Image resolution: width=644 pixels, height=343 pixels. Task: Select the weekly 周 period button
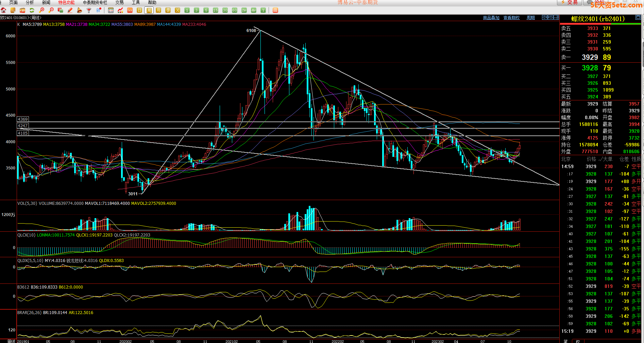(x=149, y=10)
